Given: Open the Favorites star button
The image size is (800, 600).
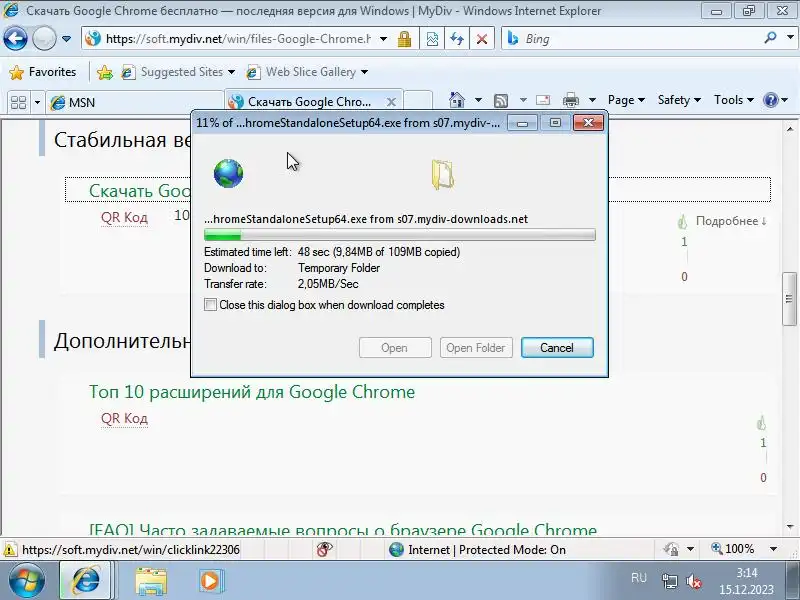Looking at the screenshot, I should tap(43, 72).
